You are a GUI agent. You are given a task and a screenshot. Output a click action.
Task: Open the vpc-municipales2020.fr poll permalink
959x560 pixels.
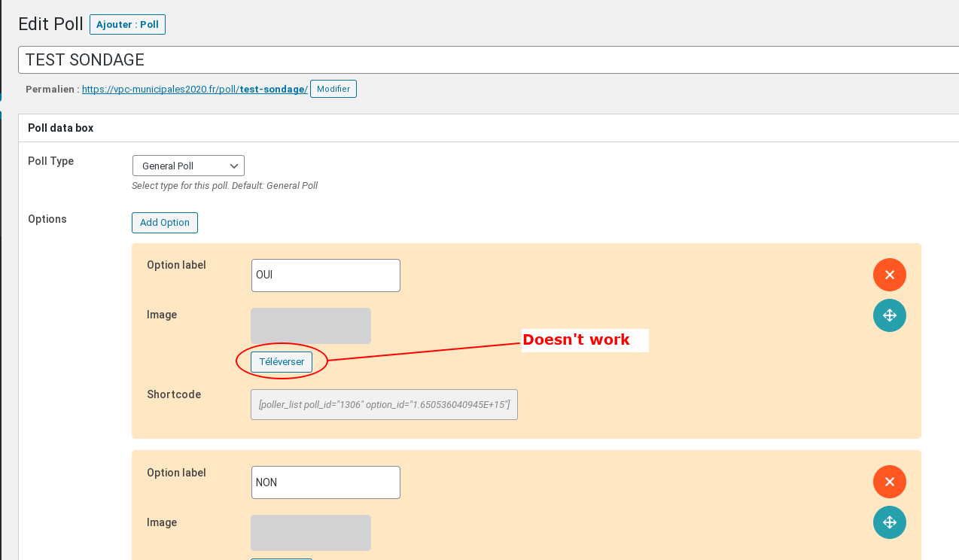(195, 89)
